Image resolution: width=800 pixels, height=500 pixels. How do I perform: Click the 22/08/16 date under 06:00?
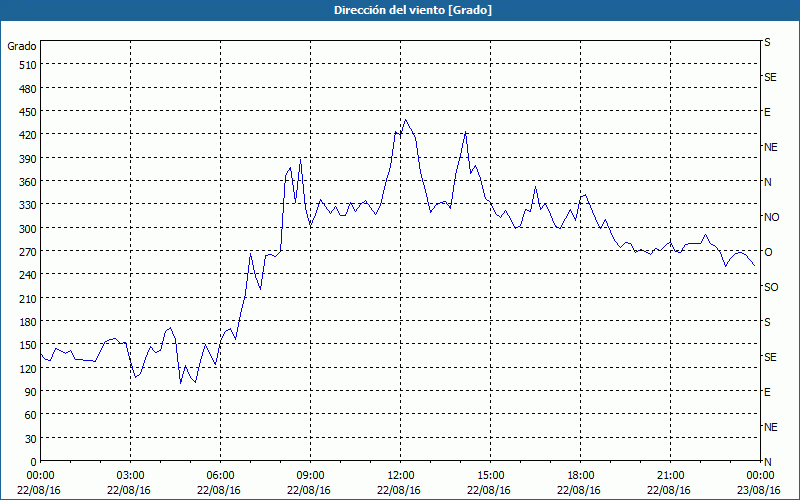(219, 490)
